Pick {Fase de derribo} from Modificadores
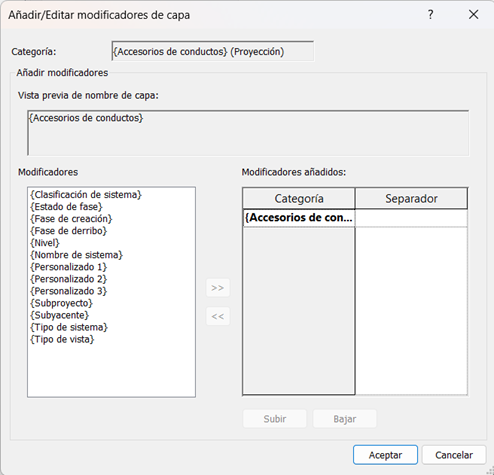Screen dimensions: 494x475 pos(69,231)
